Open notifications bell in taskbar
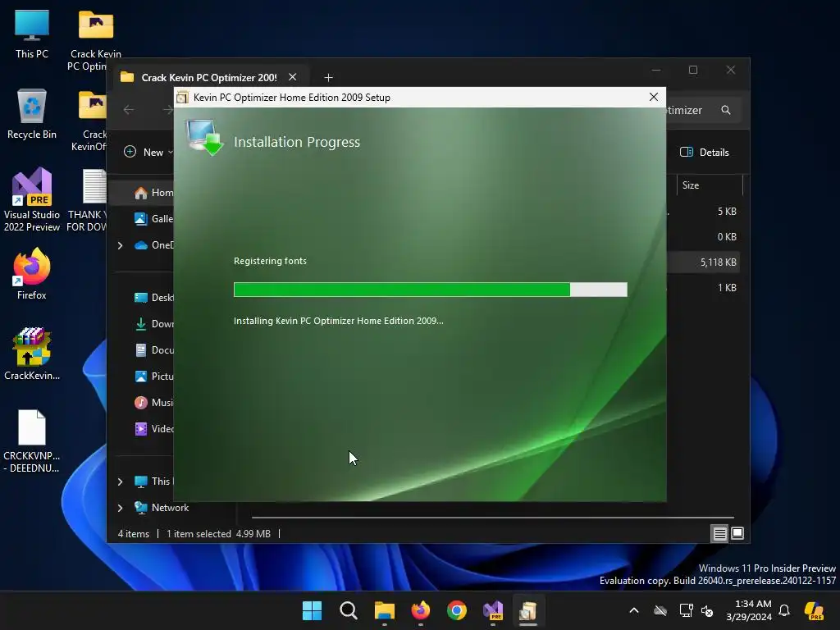The width and height of the screenshot is (840, 630). 784,610
